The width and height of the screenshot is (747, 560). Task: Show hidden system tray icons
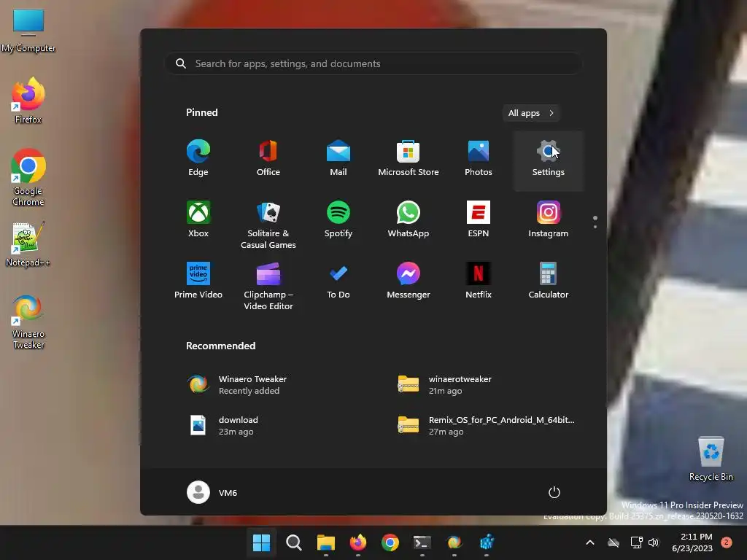589,542
